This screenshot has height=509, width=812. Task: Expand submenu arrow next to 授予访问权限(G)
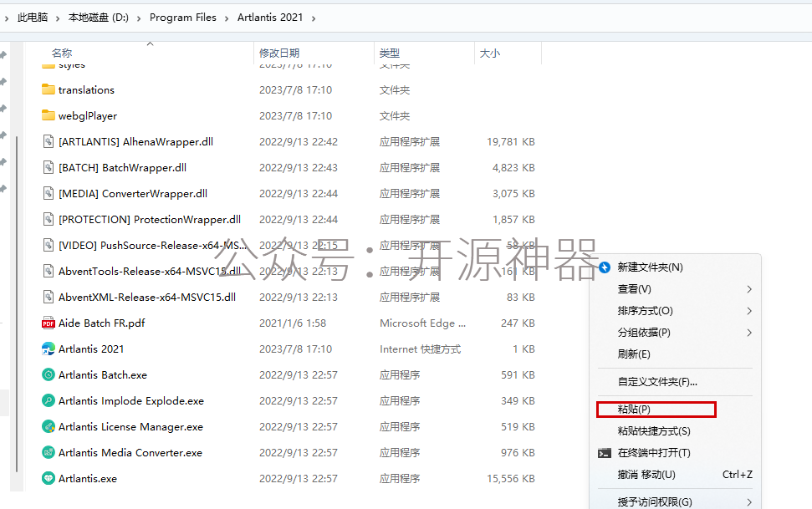pyautogui.click(x=748, y=501)
